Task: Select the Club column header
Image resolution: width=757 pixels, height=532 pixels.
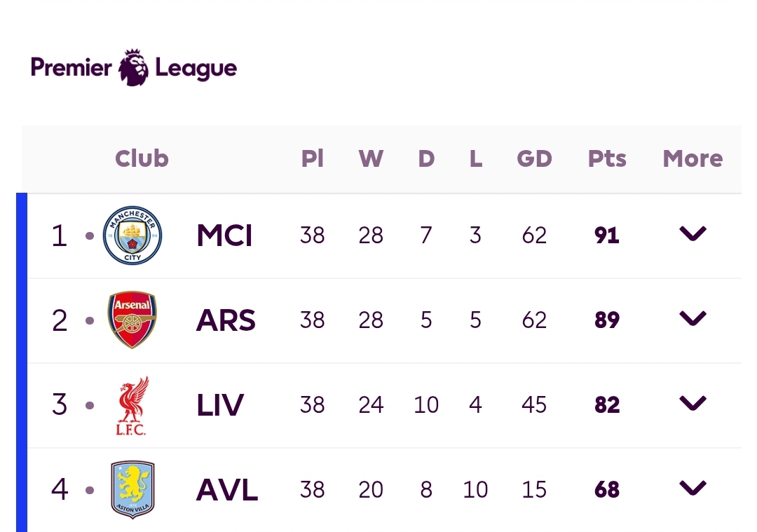Action: [x=142, y=158]
